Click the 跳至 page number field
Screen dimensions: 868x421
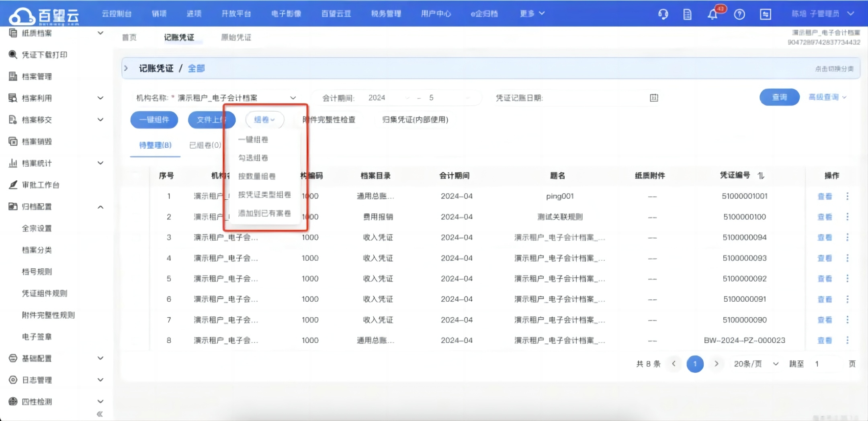tap(826, 364)
